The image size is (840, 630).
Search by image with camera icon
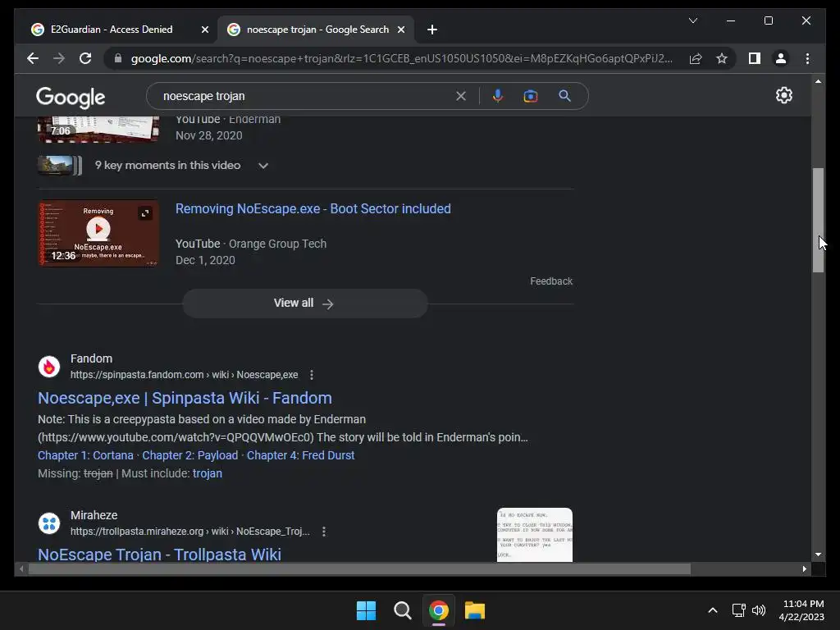(531, 96)
